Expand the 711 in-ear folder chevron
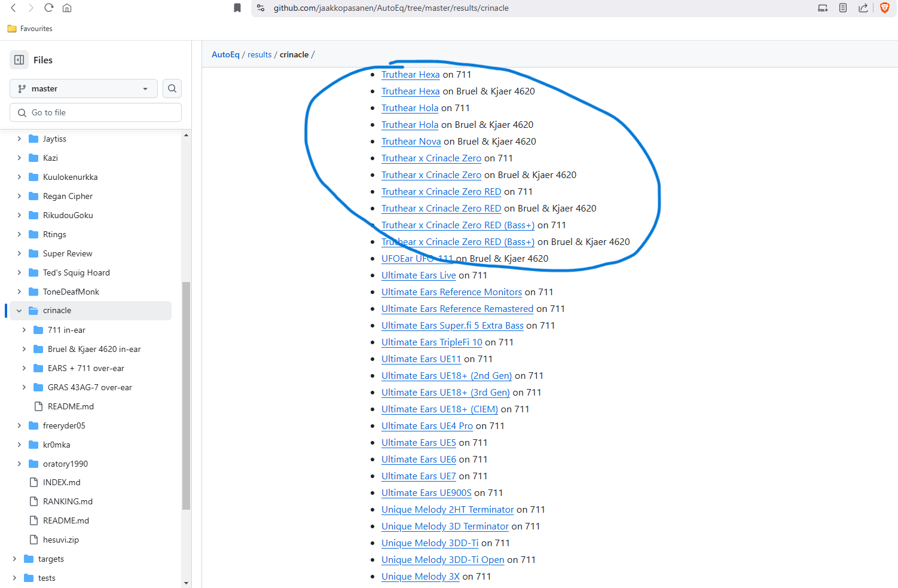Viewport: 898px width, 588px height. (x=24, y=330)
